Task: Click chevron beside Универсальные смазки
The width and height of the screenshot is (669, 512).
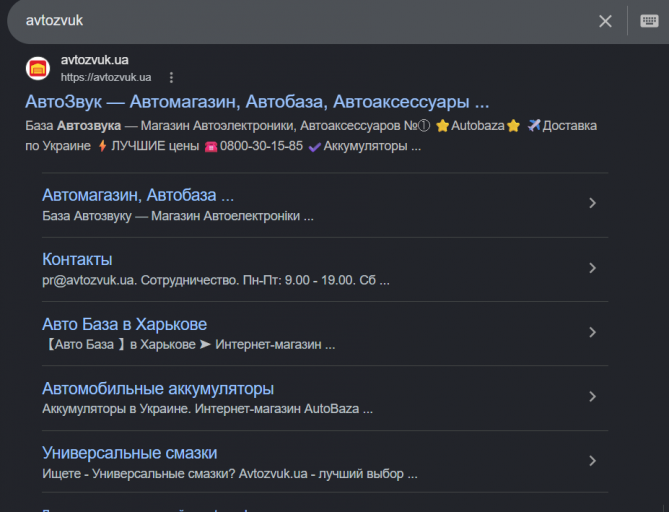Action: (592, 461)
